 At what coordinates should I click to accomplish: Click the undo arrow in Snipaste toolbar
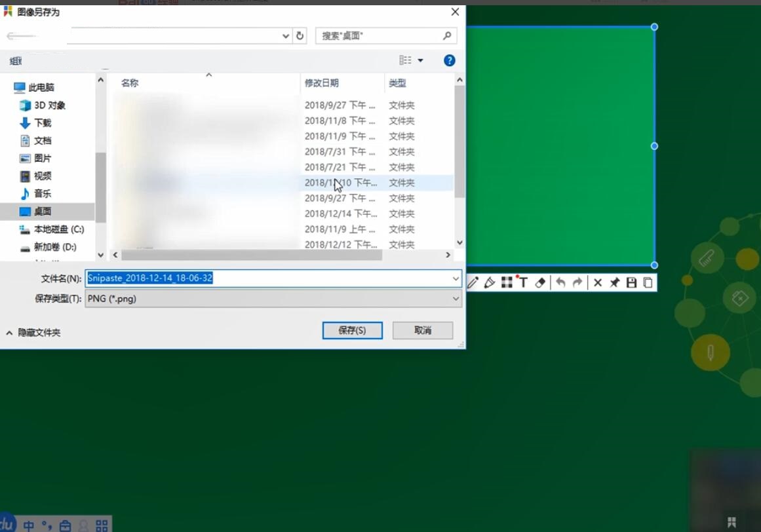[560, 282]
